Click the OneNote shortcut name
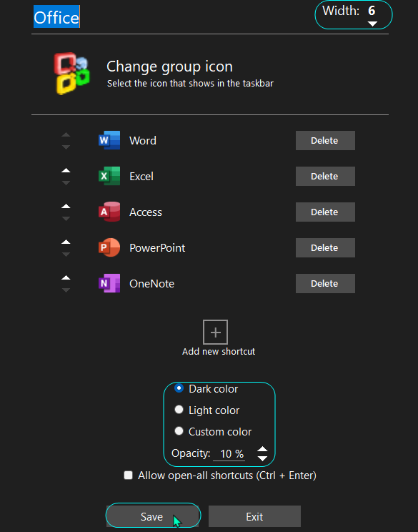Image resolution: width=418 pixels, height=532 pixels. pyautogui.click(x=152, y=284)
